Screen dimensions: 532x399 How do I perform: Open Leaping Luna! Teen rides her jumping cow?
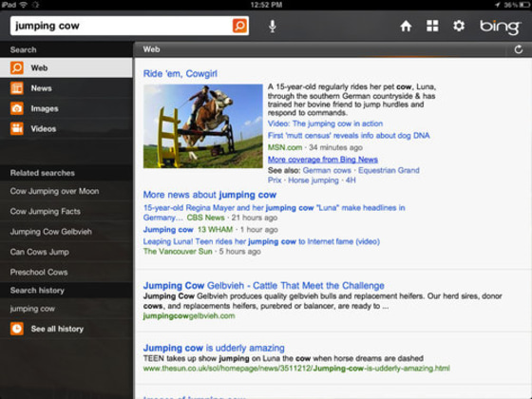click(x=261, y=241)
